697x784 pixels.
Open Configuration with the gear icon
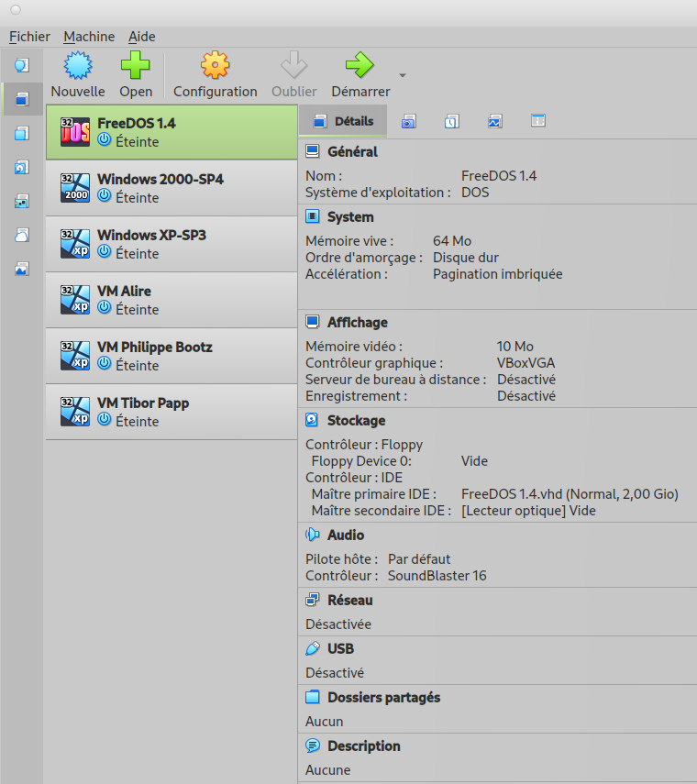click(x=215, y=66)
